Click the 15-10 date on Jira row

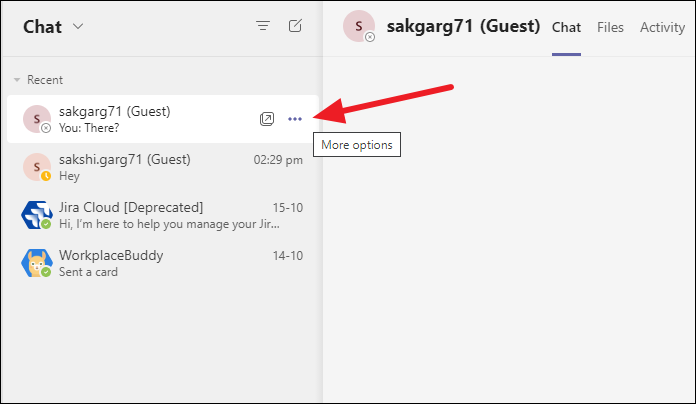tap(288, 208)
